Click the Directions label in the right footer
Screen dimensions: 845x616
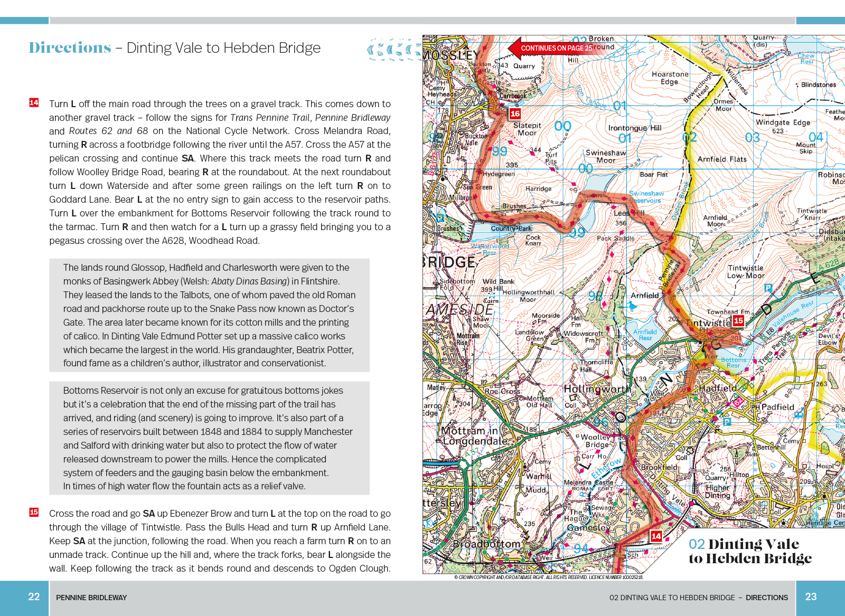click(x=766, y=598)
